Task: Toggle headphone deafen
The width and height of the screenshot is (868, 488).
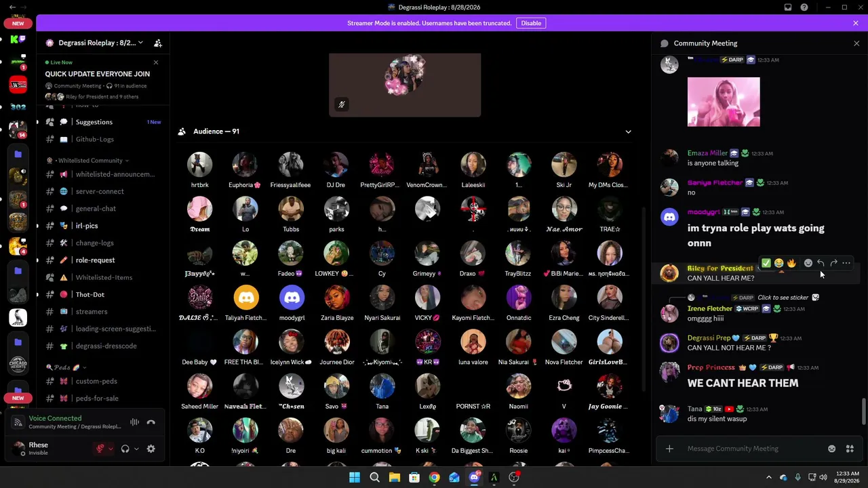Action: (125, 449)
